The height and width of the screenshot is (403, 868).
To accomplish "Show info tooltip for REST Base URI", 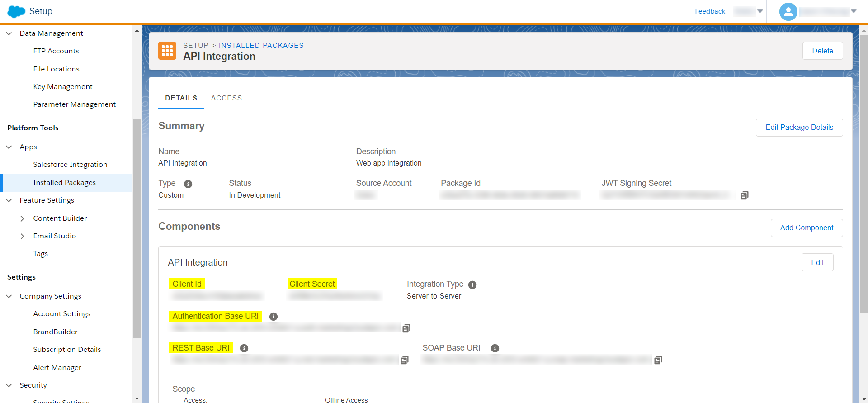I will tap(244, 348).
